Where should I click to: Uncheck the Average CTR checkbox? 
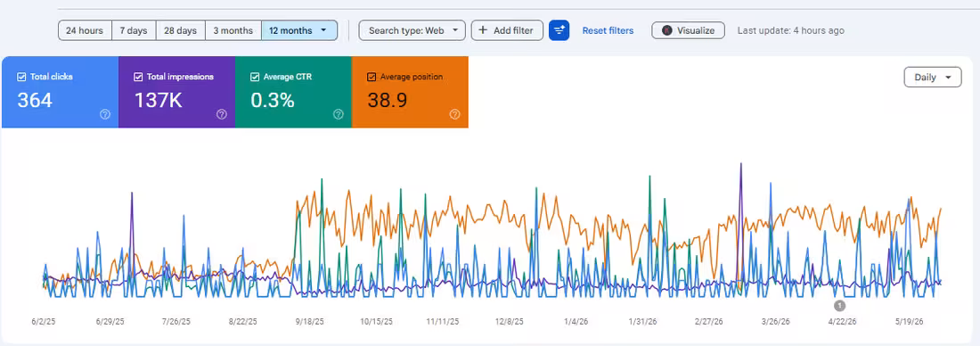pyautogui.click(x=255, y=77)
